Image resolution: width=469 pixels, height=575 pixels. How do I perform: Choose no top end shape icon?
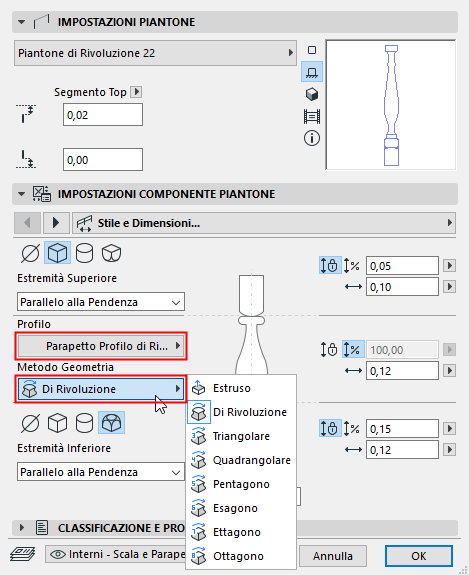pos(30,253)
